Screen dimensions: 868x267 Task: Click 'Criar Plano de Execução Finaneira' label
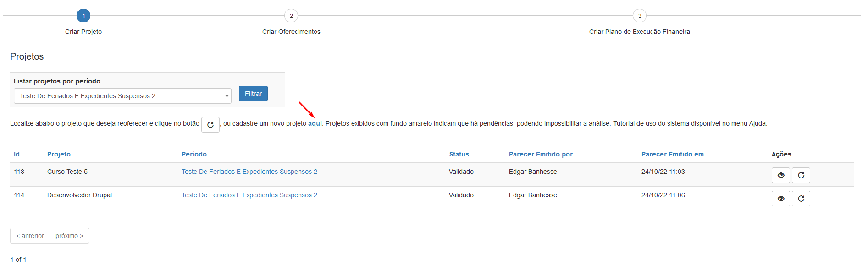coord(640,32)
